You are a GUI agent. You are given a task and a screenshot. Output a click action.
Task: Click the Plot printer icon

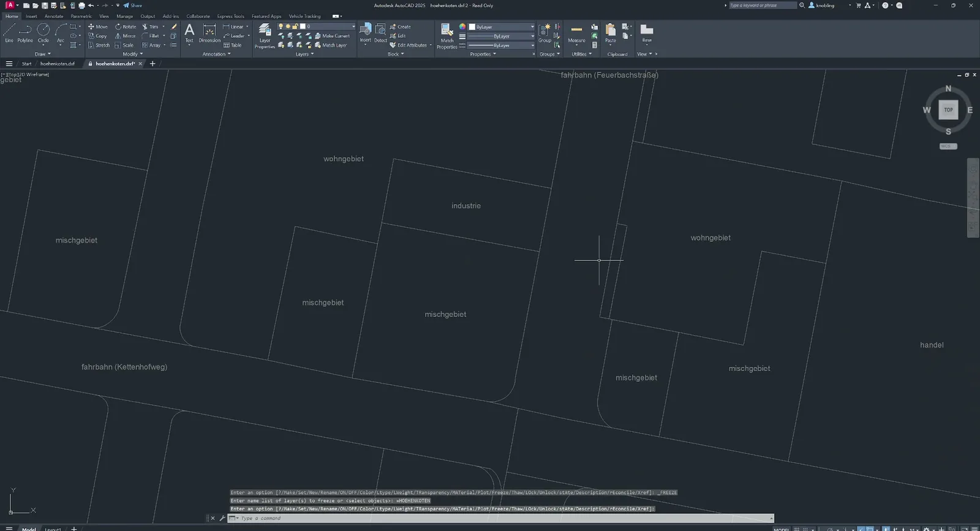pos(81,6)
